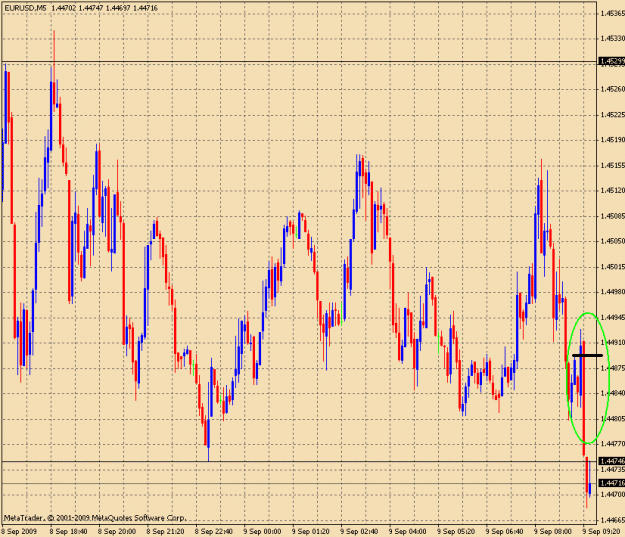Click the 1.45365 price axis label
The image size is (625, 537).
(613, 14)
